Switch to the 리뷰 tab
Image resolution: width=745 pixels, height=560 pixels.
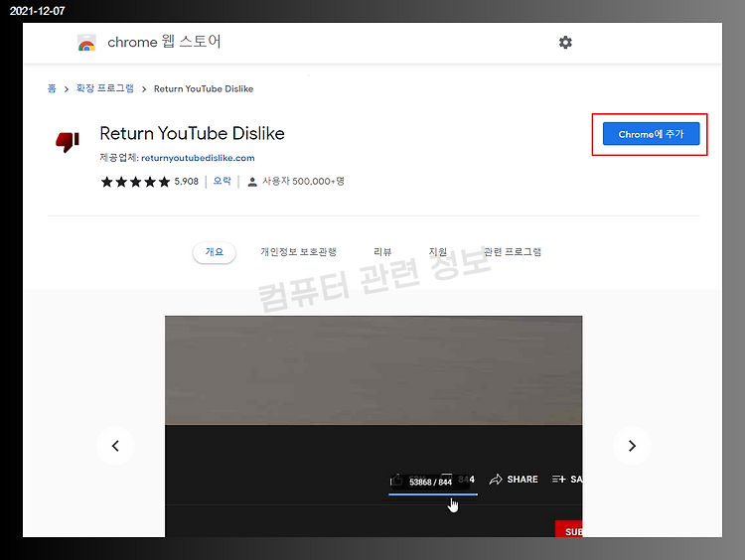(x=382, y=252)
